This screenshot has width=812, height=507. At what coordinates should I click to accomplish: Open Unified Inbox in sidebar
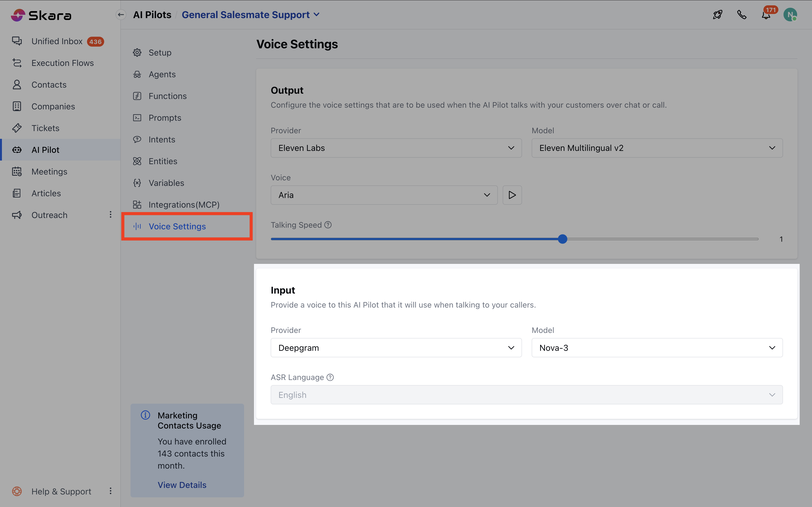[x=57, y=41]
